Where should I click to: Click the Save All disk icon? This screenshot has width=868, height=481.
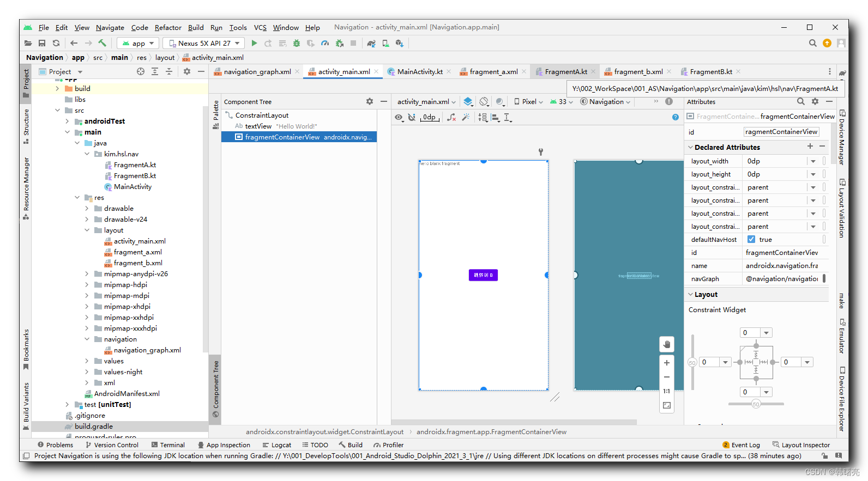pyautogui.click(x=42, y=43)
